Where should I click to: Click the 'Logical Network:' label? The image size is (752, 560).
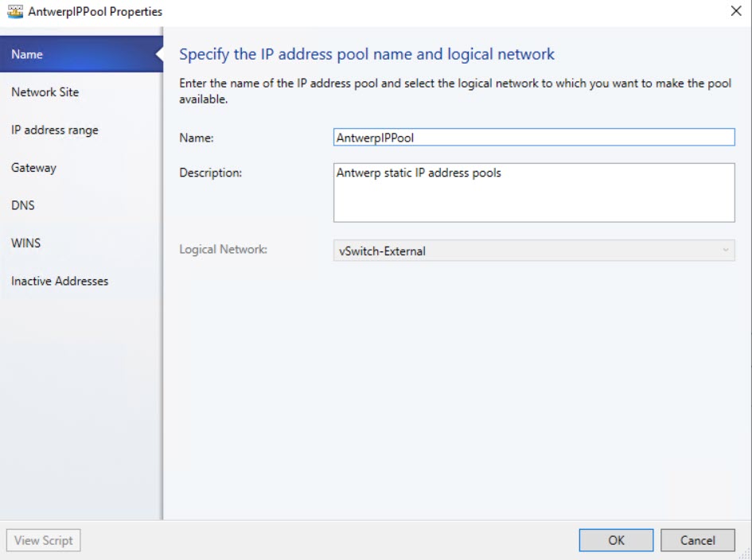(224, 249)
